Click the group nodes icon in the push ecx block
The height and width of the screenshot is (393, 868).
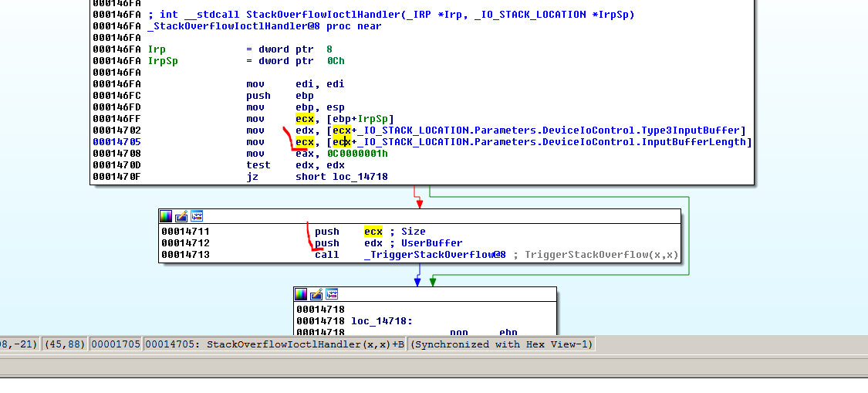197,216
